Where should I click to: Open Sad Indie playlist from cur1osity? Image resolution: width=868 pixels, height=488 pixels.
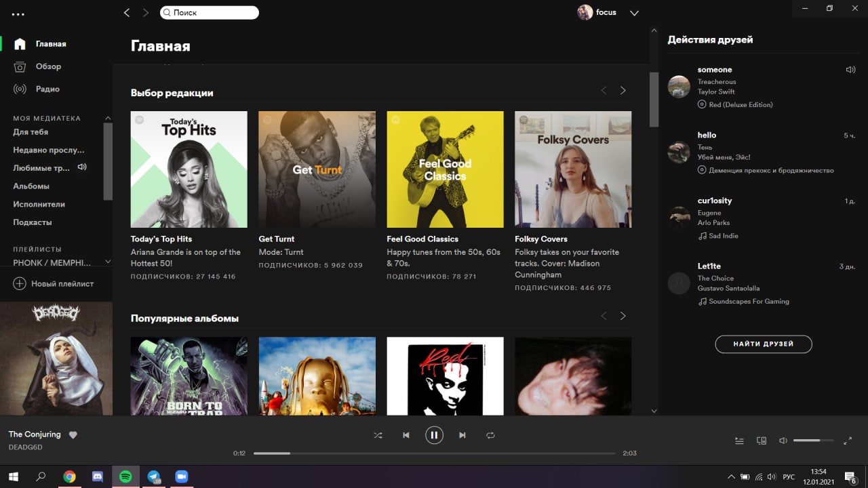click(724, 236)
